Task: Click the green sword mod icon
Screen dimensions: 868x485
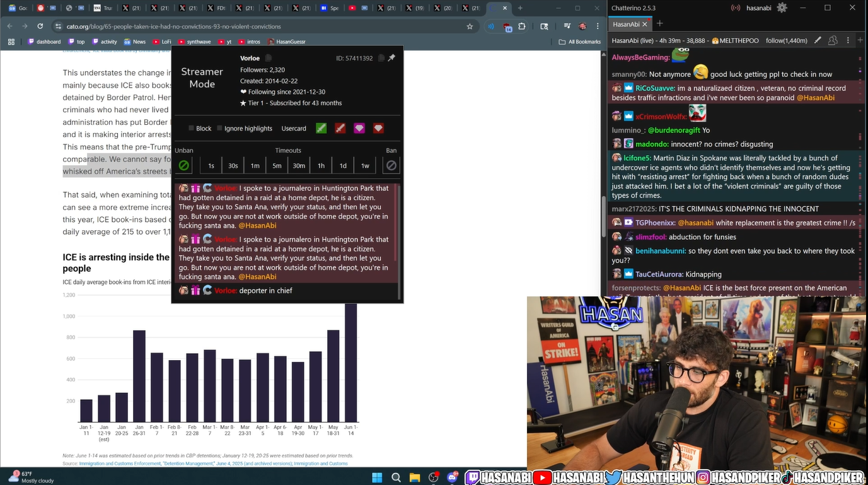Action: coord(321,128)
